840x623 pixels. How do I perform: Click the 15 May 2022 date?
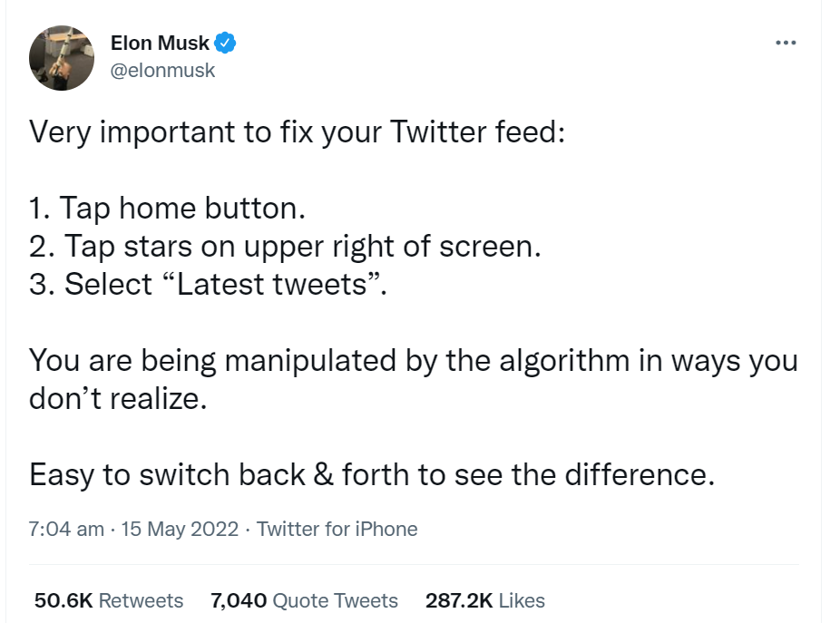(x=180, y=529)
